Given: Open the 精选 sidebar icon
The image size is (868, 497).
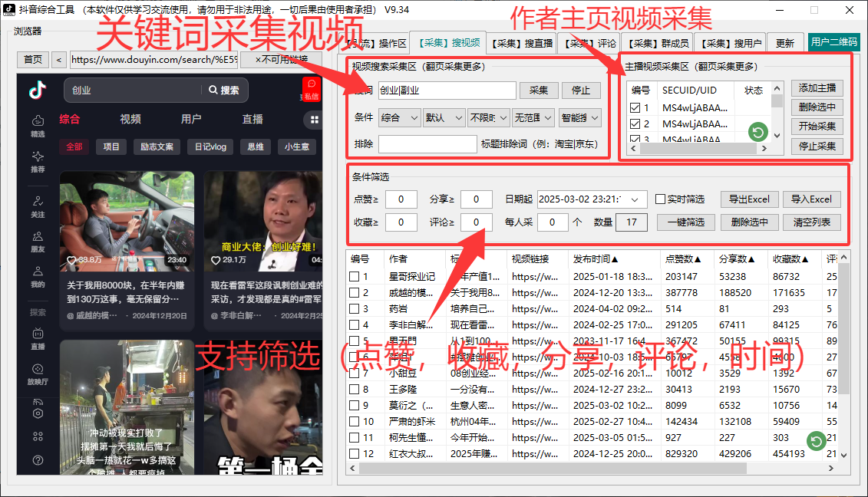Looking at the screenshot, I should [38, 125].
